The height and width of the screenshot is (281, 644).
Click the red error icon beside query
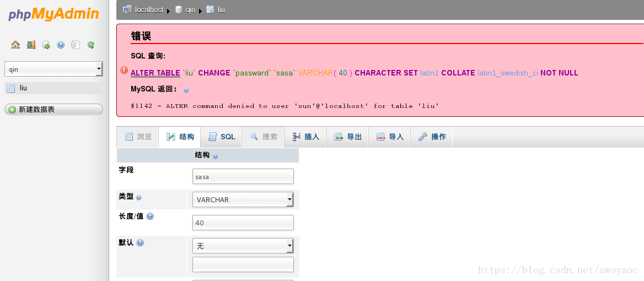(124, 70)
